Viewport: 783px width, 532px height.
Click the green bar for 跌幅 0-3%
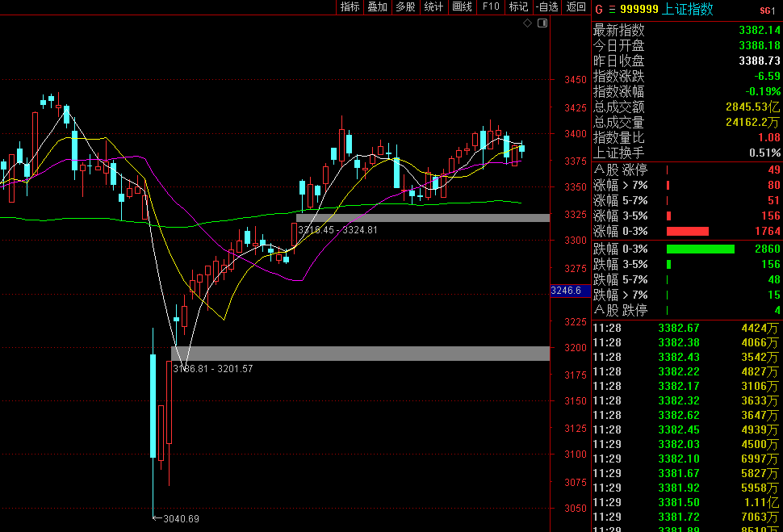pyautogui.click(x=701, y=249)
